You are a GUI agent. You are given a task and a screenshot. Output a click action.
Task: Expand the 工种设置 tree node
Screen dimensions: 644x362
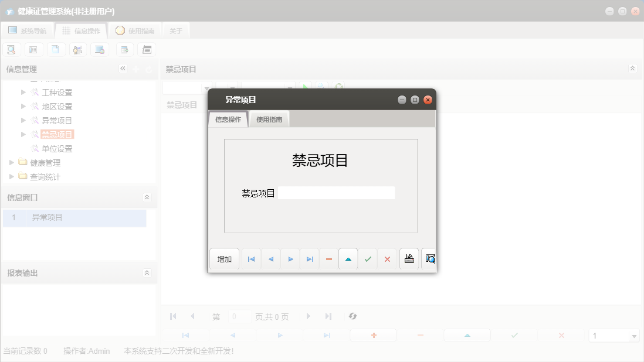[x=23, y=92]
